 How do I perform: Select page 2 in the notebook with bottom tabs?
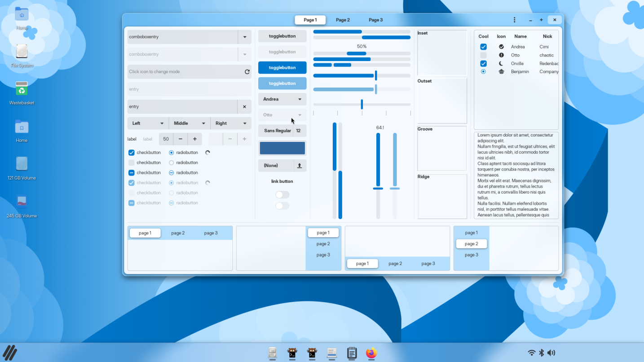coord(395,264)
